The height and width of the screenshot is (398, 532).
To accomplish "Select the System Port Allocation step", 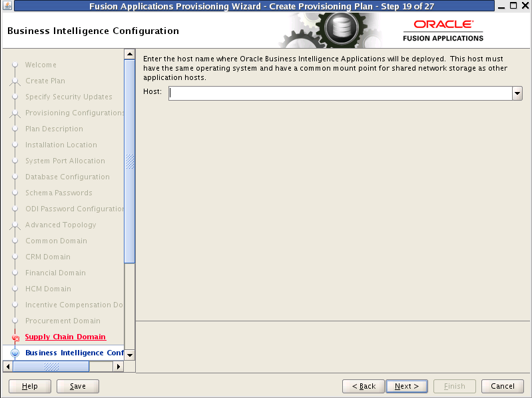I will [x=65, y=161].
